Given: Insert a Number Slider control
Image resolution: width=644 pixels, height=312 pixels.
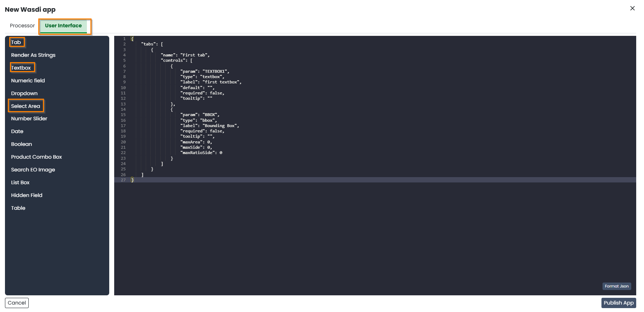Looking at the screenshot, I should [29, 119].
